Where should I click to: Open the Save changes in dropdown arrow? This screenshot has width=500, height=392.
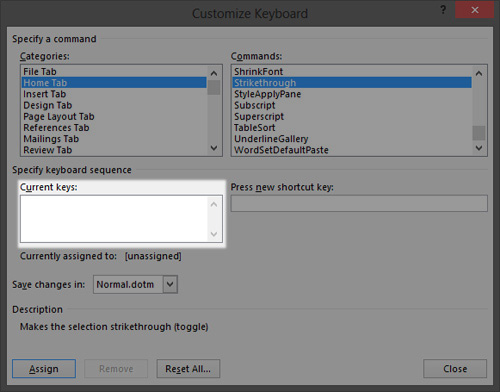pos(170,284)
